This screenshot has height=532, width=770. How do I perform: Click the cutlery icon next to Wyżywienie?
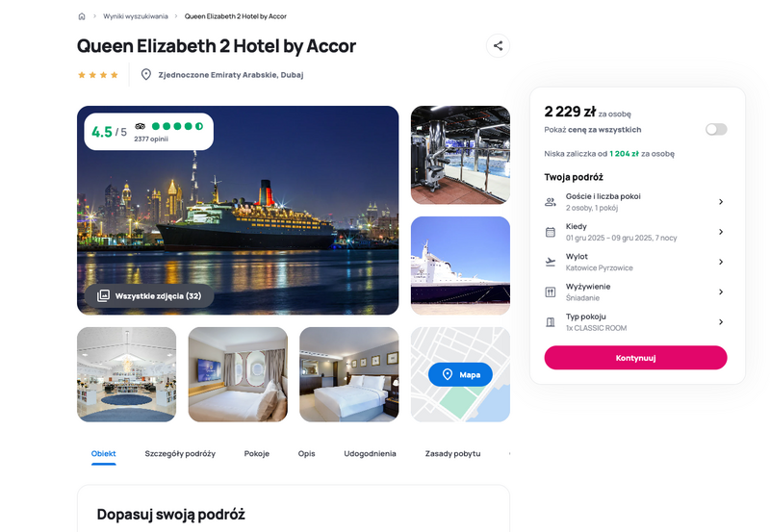point(551,292)
